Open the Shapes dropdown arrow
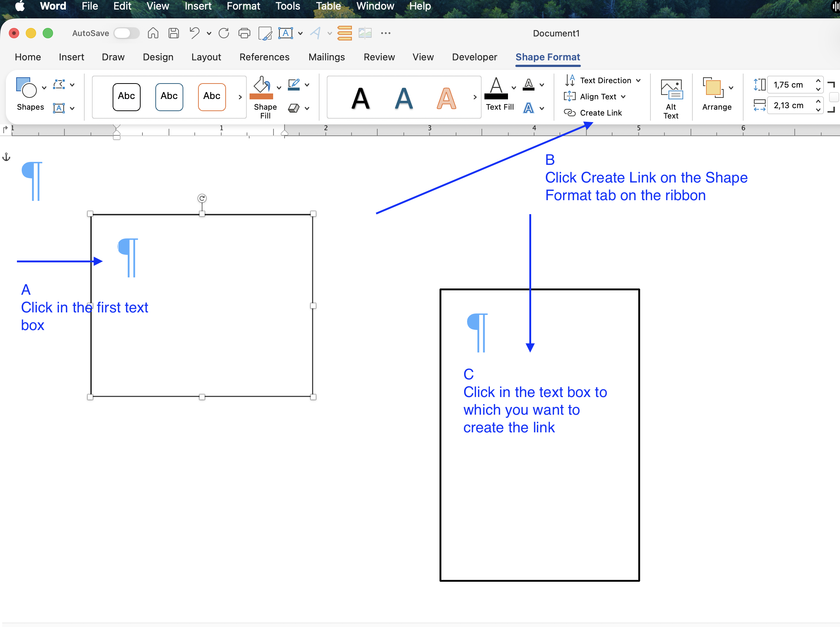 [44, 88]
